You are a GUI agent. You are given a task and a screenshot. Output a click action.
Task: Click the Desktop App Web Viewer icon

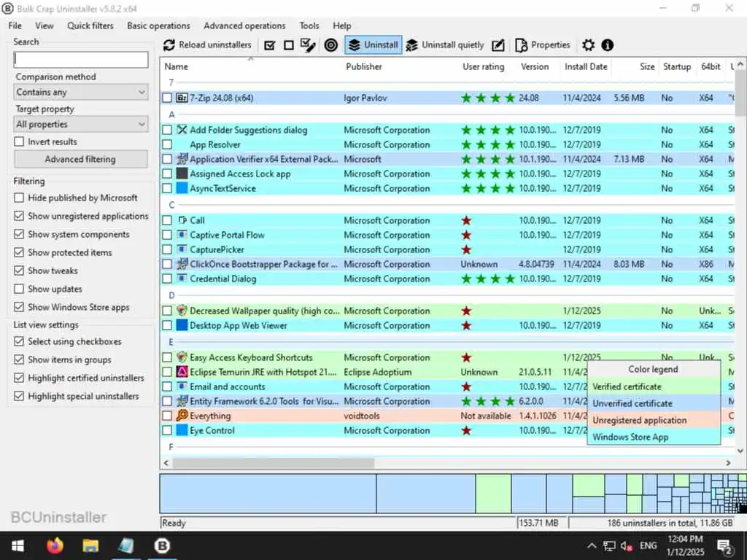click(x=182, y=325)
